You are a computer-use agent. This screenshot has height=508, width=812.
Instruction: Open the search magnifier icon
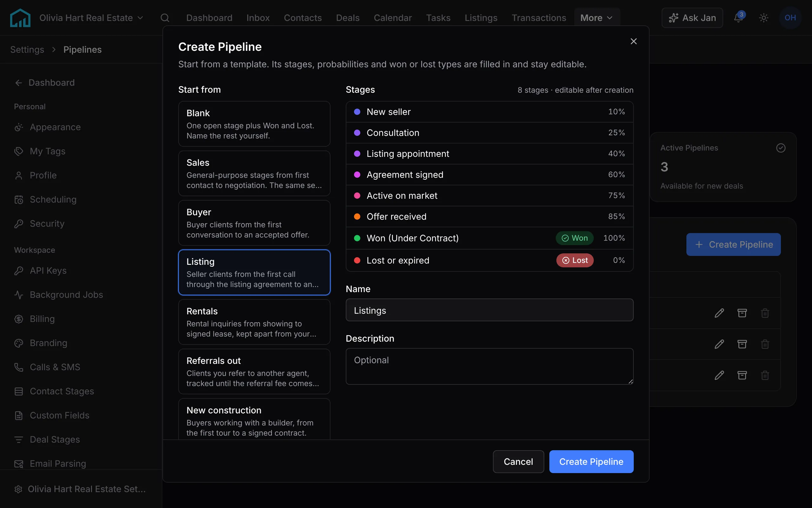165,18
